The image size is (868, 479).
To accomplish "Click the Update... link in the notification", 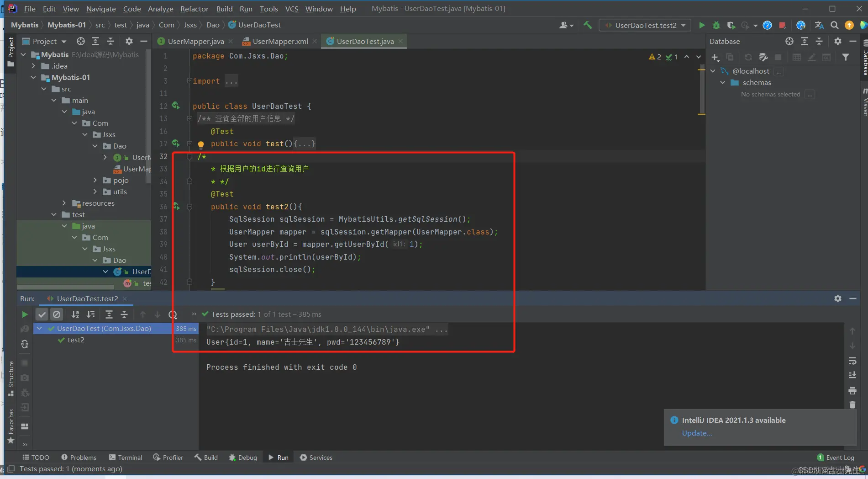I will 697,433.
